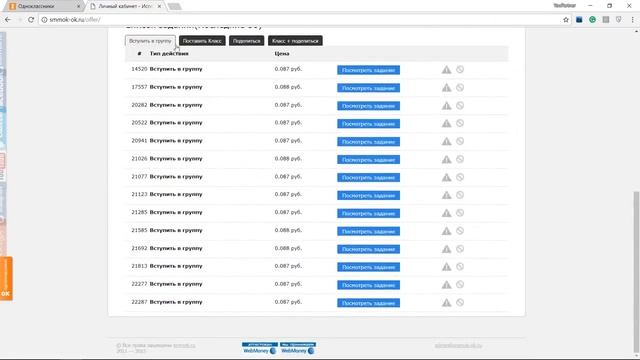640x360 pixels.
Task: Select the 'Вступить в группу' filter tab
Action: 150,41
